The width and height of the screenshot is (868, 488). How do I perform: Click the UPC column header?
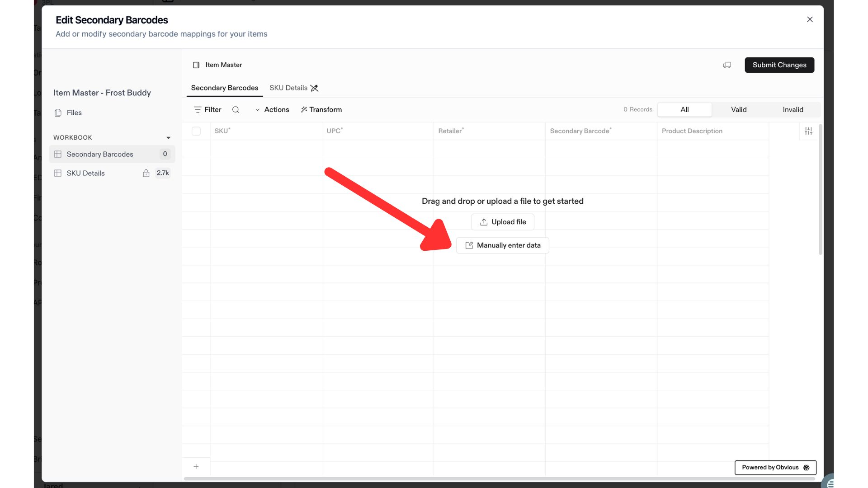pos(377,131)
